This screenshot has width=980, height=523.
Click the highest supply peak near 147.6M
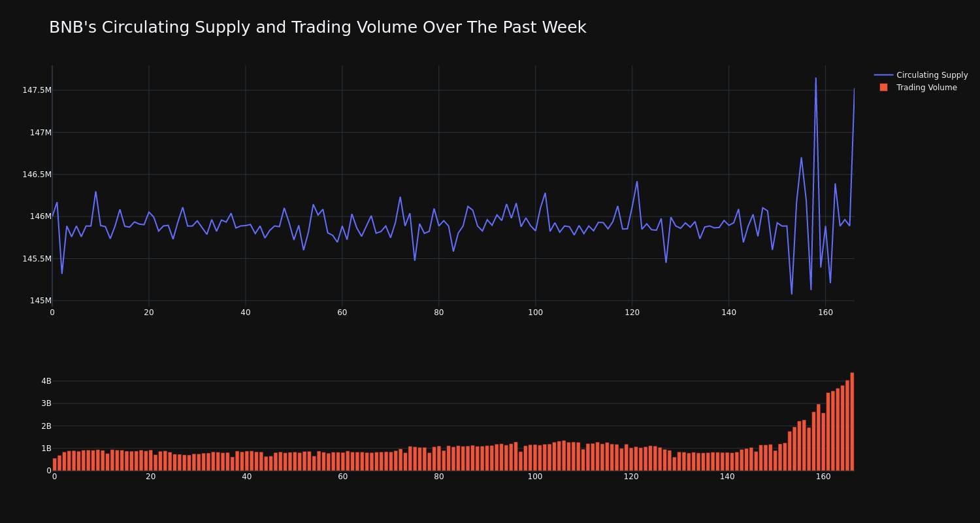coord(815,78)
